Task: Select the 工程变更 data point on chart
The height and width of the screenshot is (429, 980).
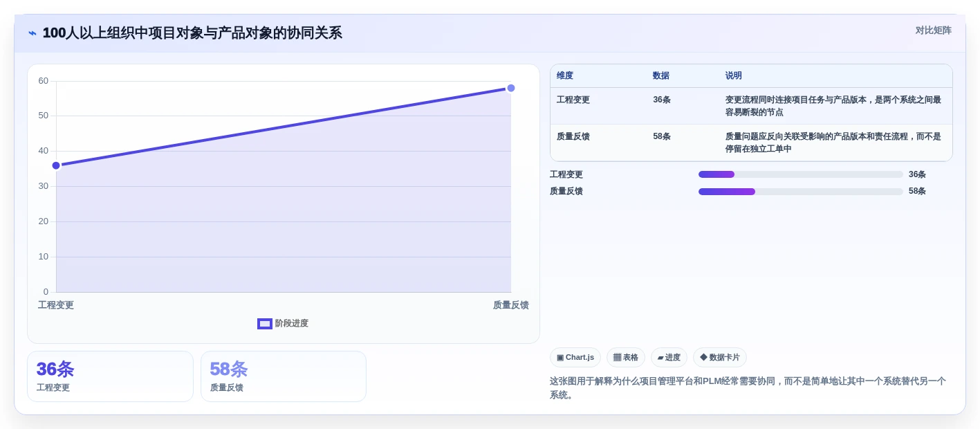Action: click(56, 165)
